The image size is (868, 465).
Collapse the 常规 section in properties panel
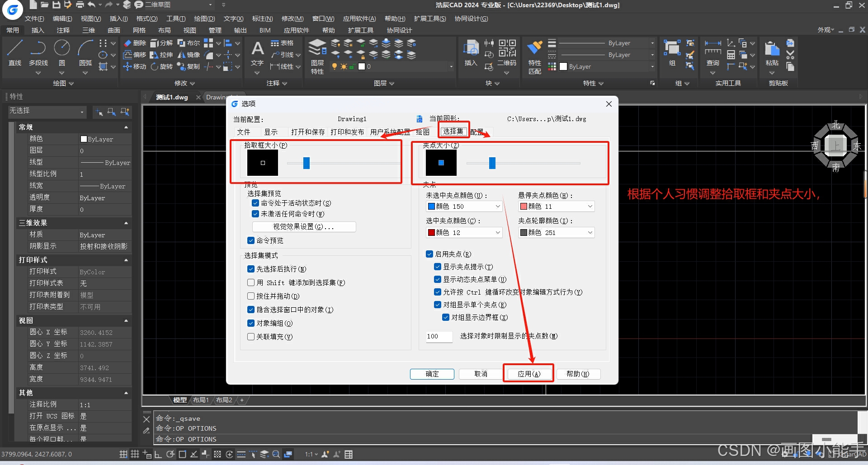click(x=126, y=127)
